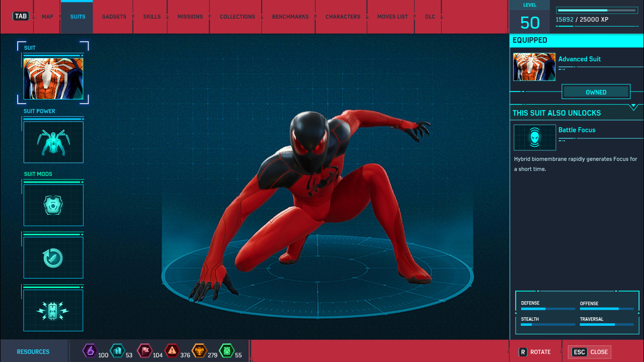The width and height of the screenshot is (644, 362).
Task: Click the pink Landmark Tokens flag icon
Action: (145, 351)
